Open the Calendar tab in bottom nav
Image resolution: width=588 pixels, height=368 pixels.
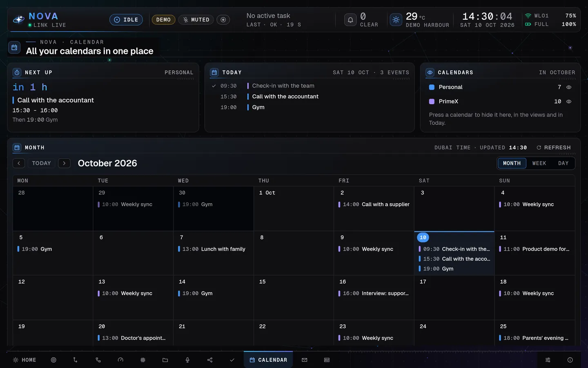(268, 360)
